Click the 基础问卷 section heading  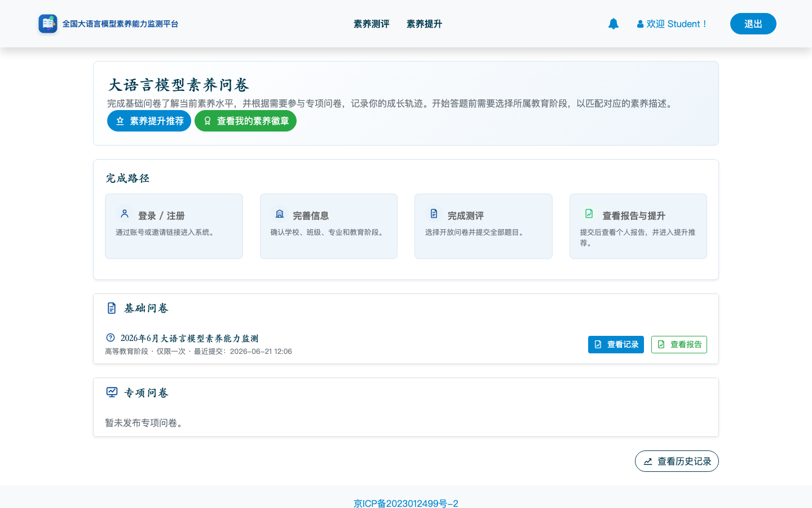click(146, 308)
